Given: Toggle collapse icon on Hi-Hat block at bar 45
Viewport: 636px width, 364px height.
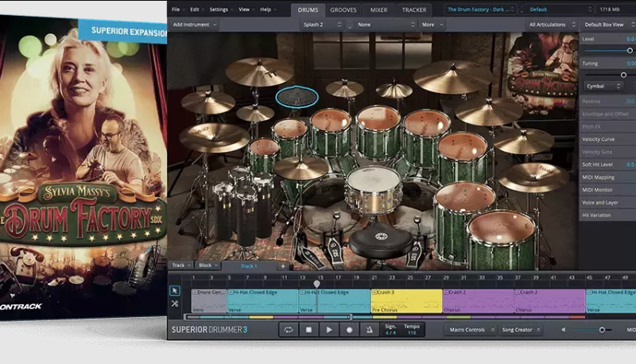Looking at the screenshot, I should tap(589, 292).
